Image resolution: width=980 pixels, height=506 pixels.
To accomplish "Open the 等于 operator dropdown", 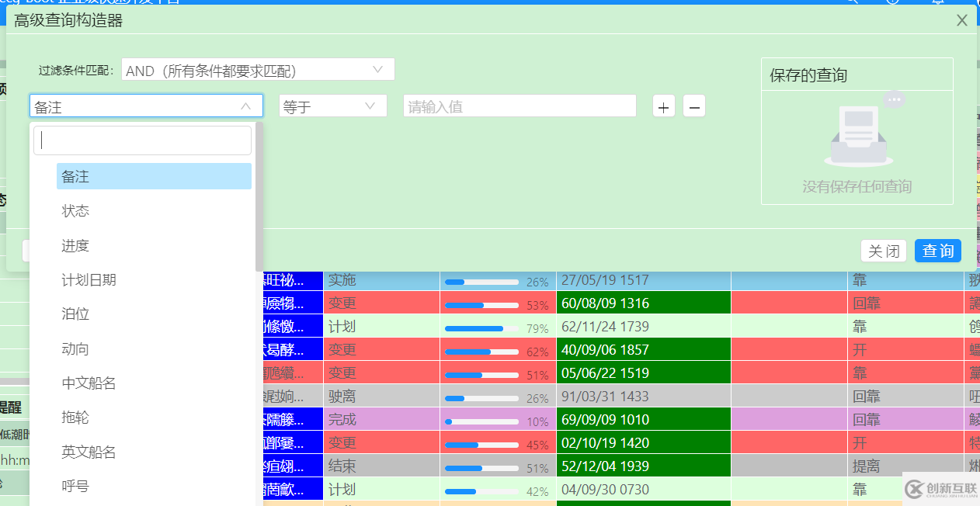I will tap(332, 106).
